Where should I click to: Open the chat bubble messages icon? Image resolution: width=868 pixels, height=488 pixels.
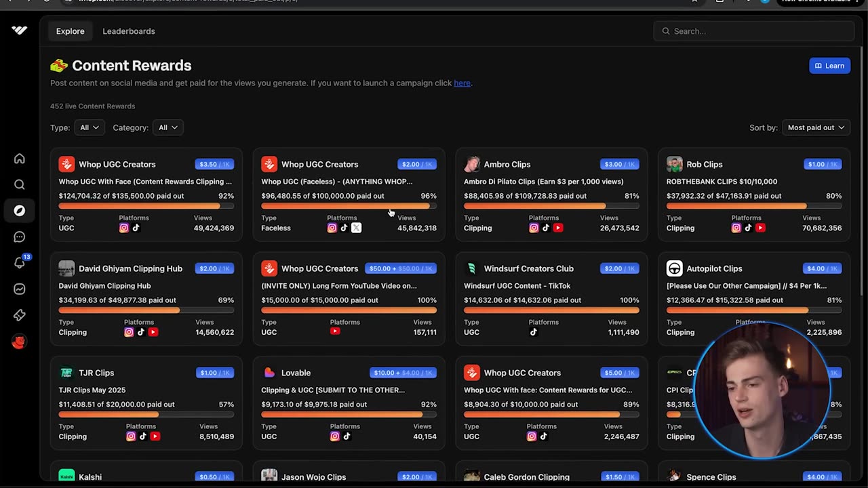click(x=19, y=237)
